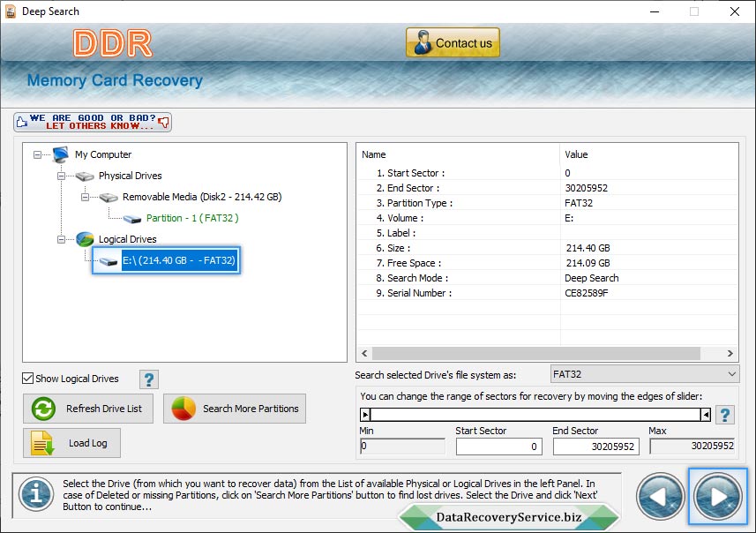Open the file system FAT32 dropdown

(645, 374)
